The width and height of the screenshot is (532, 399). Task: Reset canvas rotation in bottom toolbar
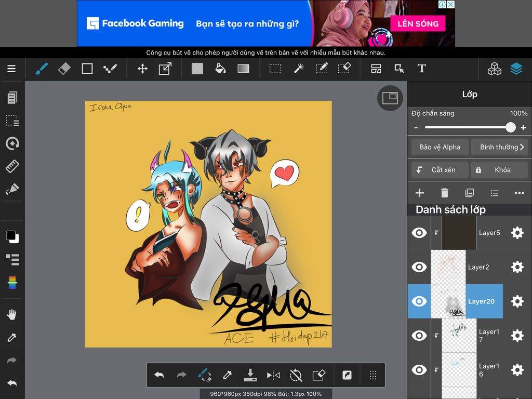tap(296, 375)
